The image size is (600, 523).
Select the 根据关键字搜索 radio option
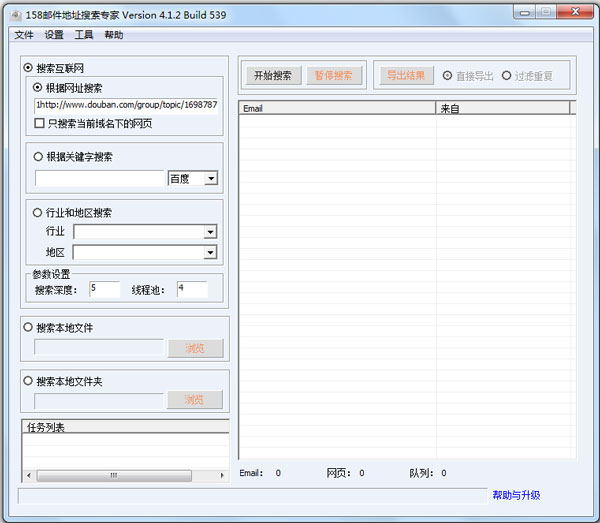(x=38, y=156)
